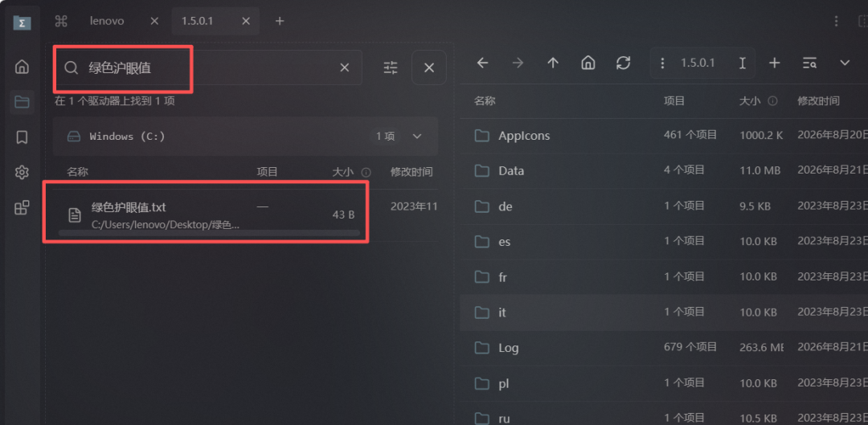
Task: Go up one directory level
Action: coord(553,63)
